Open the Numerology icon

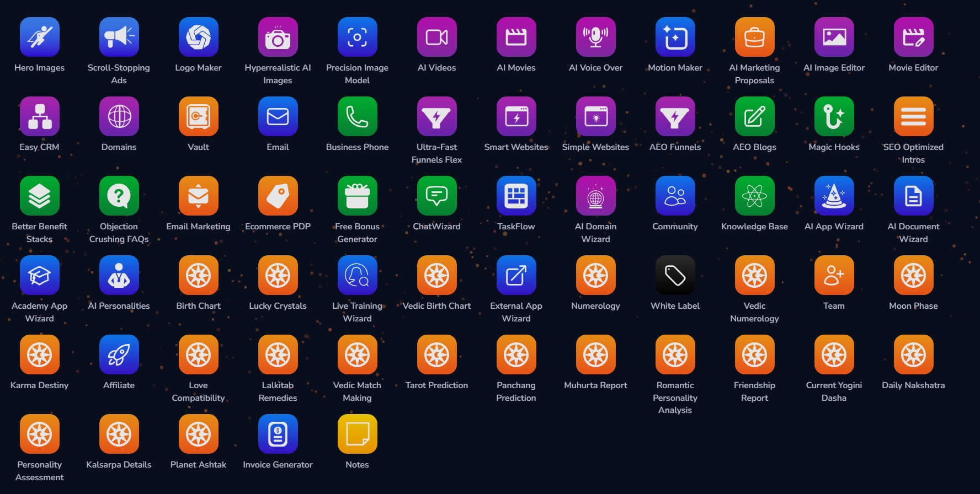click(x=596, y=275)
